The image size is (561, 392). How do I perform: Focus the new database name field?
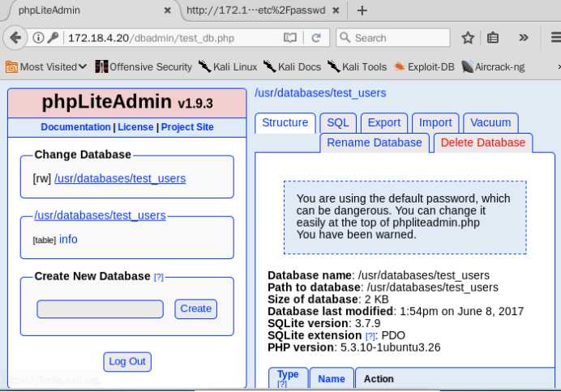(101, 309)
